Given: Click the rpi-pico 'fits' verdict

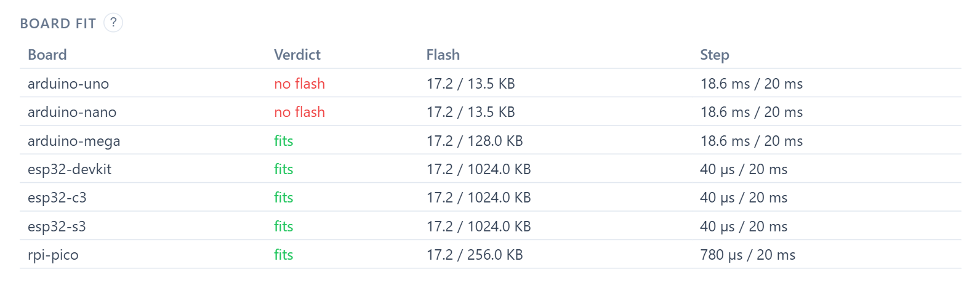Looking at the screenshot, I should [284, 255].
